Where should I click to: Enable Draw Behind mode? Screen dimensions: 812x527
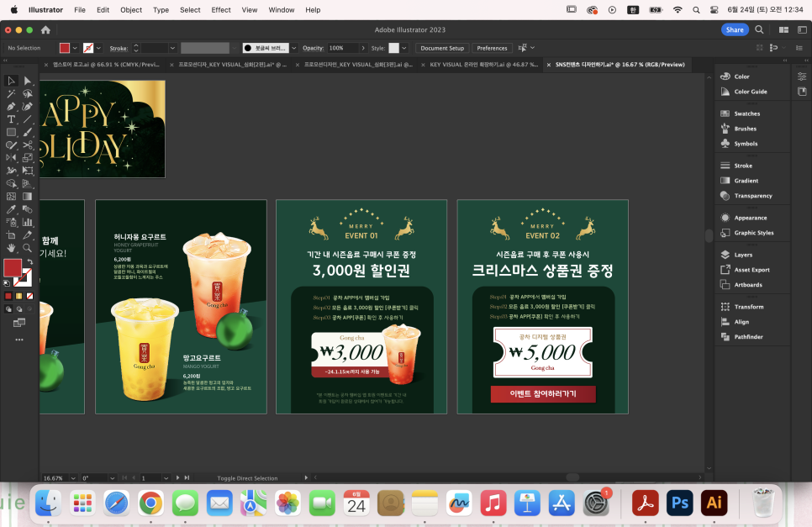19,309
